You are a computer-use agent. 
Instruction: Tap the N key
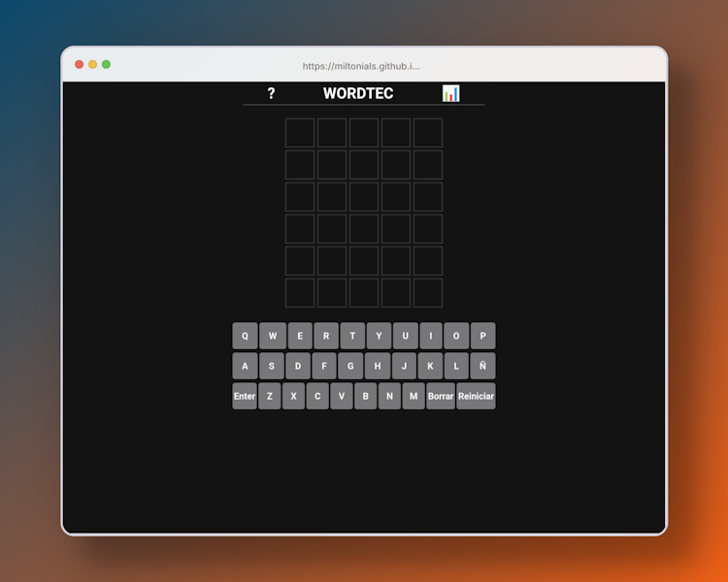click(389, 396)
